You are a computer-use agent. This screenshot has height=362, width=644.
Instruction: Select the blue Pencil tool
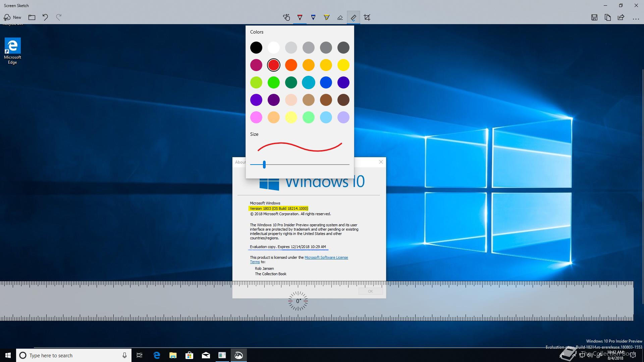313,17
